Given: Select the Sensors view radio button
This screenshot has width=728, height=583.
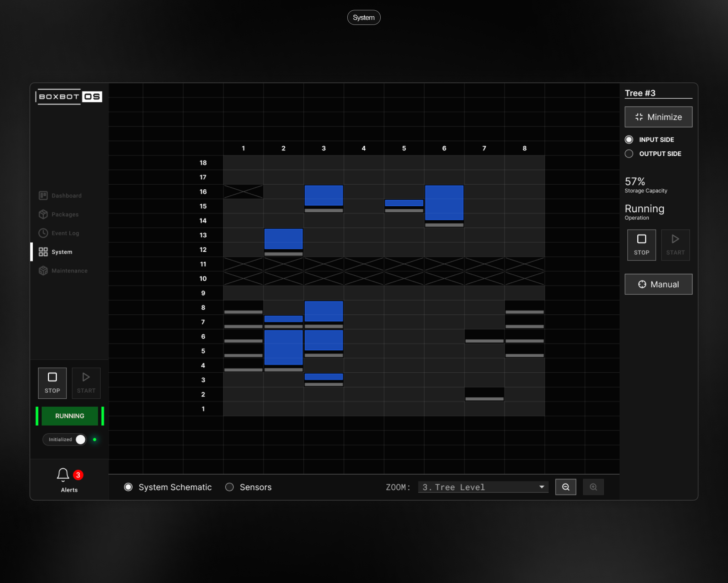Looking at the screenshot, I should 230,487.
